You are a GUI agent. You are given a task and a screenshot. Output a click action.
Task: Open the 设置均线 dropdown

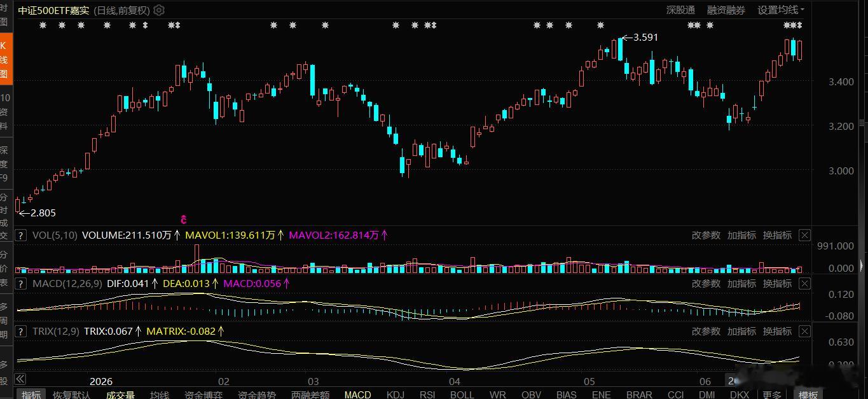tap(781, 10)
